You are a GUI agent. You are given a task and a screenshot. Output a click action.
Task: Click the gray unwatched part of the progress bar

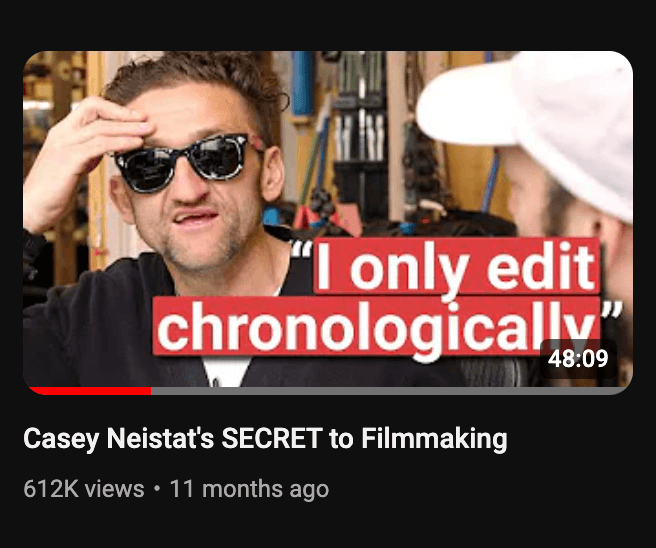[389, 391]
